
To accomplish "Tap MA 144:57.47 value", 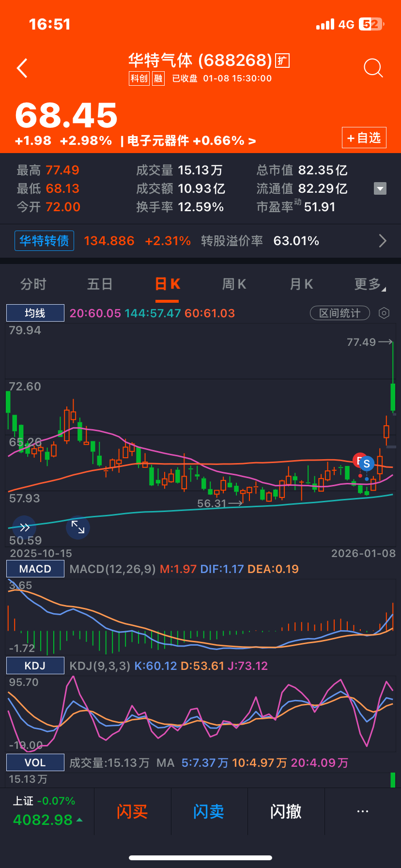I will click(x=153, y=313).
